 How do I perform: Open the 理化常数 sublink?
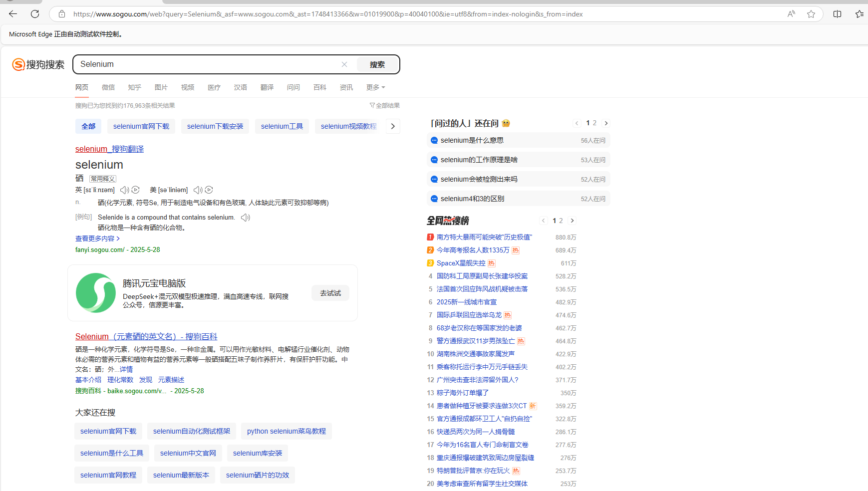120,380
